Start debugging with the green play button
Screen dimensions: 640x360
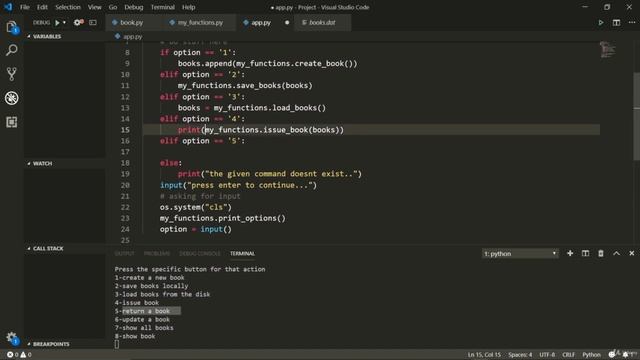(x=58, y=22)
